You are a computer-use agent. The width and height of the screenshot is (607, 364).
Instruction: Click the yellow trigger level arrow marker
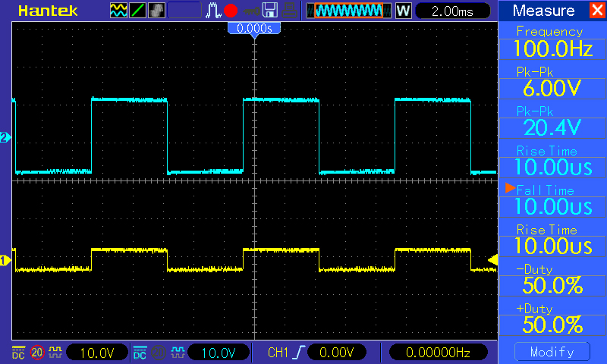[492, 260]
